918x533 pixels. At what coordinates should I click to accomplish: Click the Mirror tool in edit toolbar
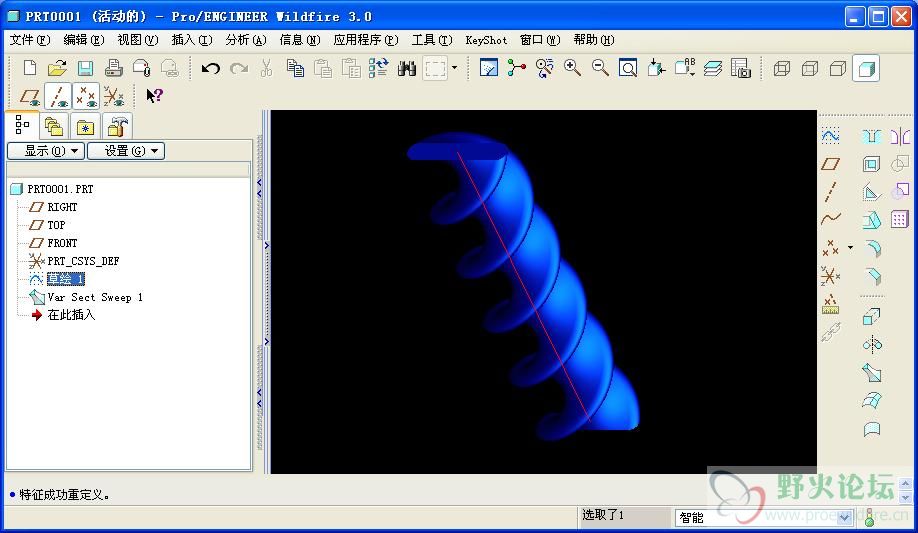coord(900,137)
